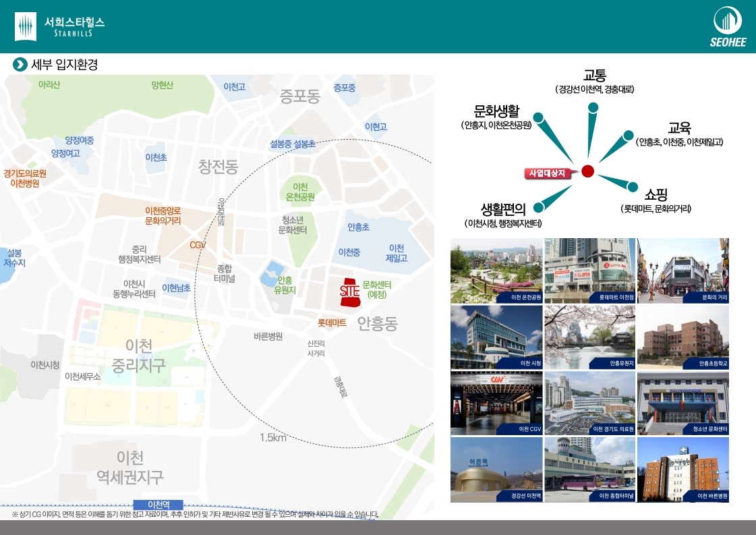Click the 망현산 mountain label
Viewport: 756px width, 535px height.
162,85
